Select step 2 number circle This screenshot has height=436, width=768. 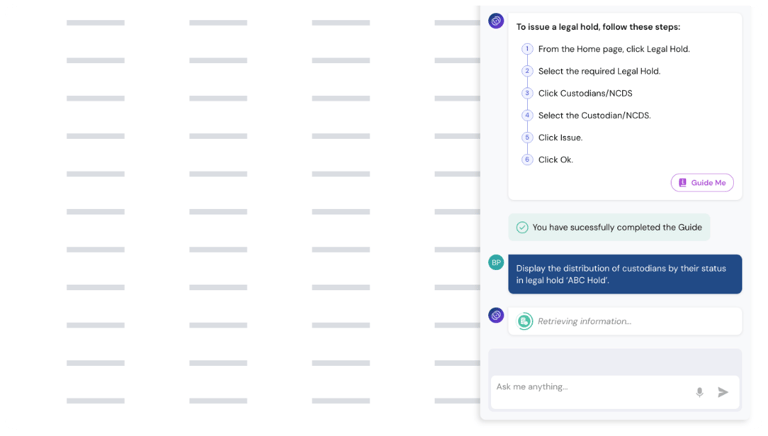pyautogui.click(x=527, y=71)
